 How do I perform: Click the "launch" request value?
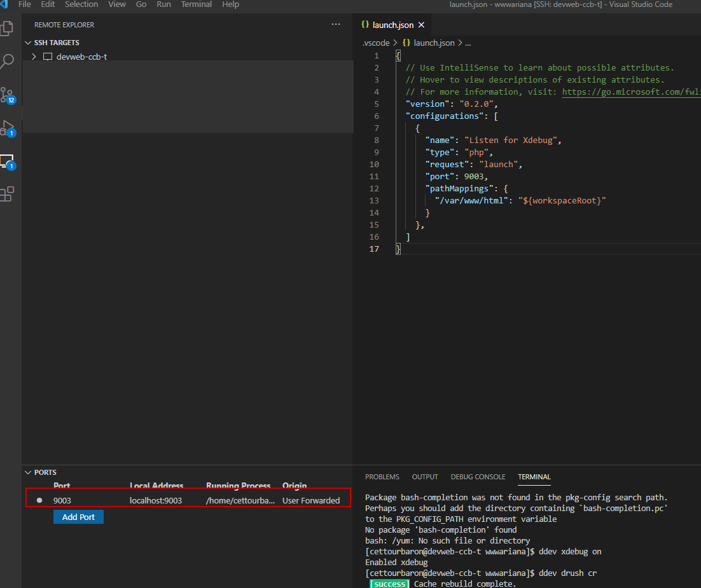point(499,165)
